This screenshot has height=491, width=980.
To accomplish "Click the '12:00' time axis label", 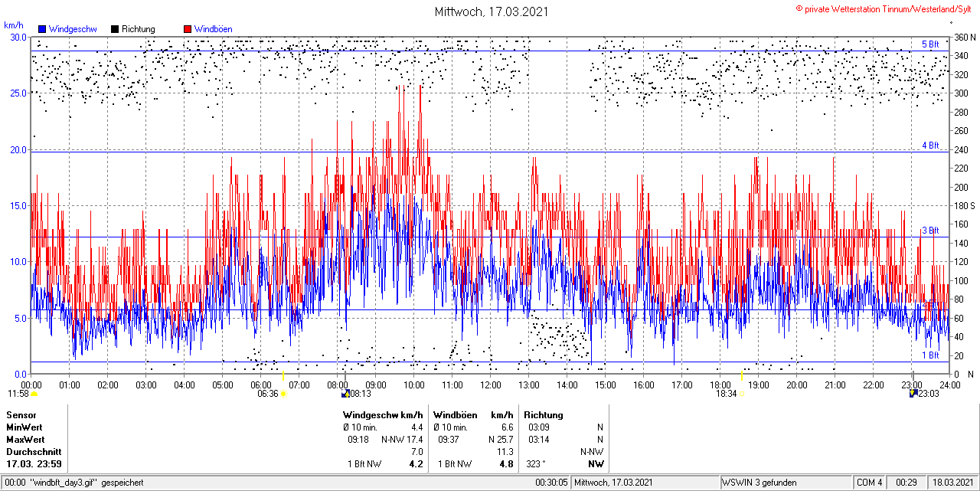I will coord(491,385).
